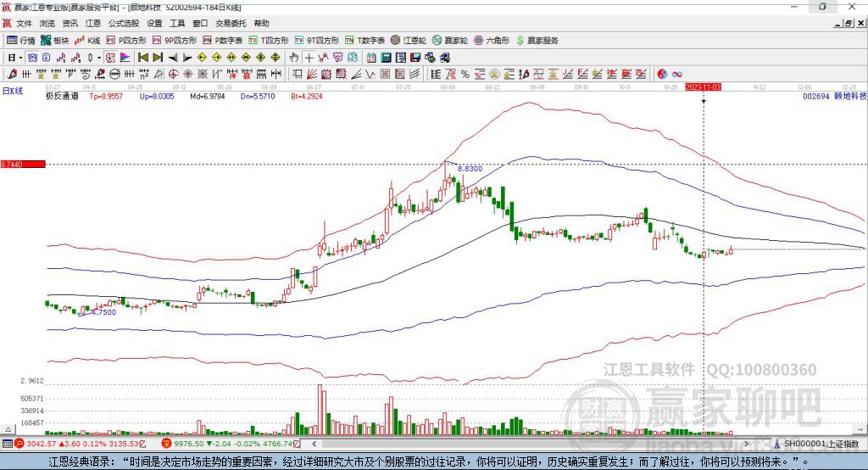Click the pink flag gradient icon
This screenshot has height=470, width=868.
(x=125, y=58)
